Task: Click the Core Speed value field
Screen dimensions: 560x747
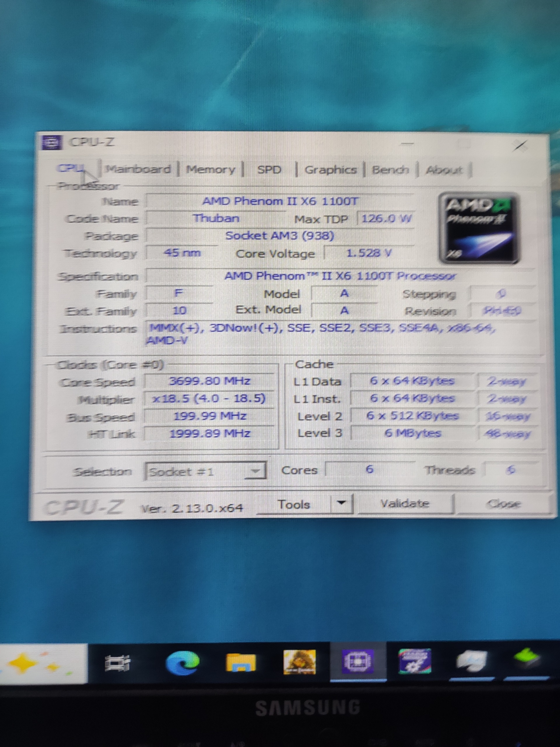Action: [x=209, y=381]
